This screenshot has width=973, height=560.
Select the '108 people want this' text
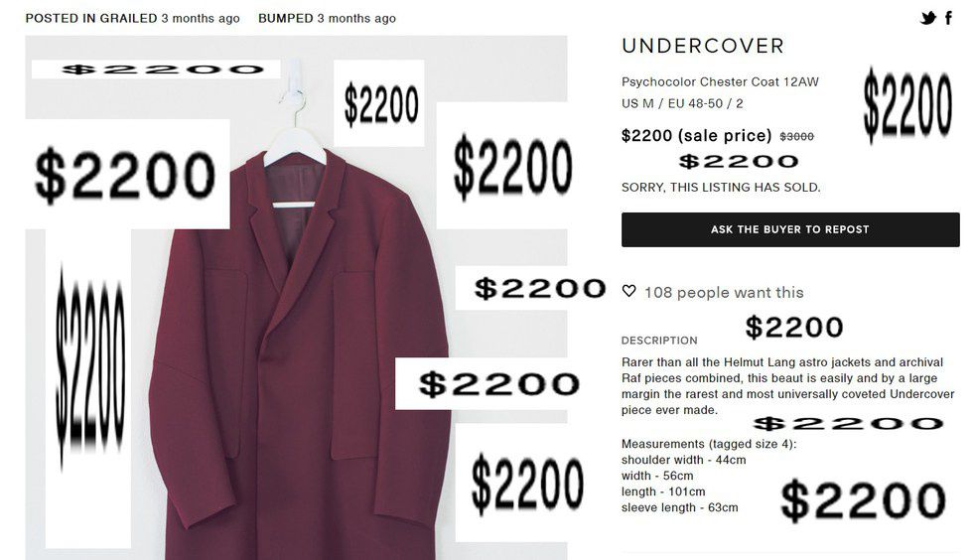(724, 292)
